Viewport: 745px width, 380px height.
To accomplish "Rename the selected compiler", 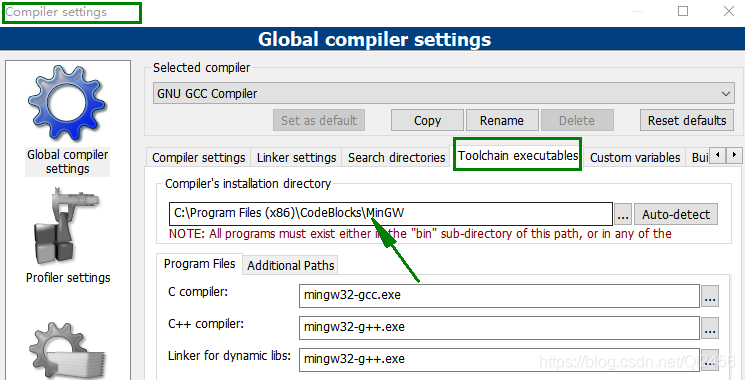I will click(x=502, y=120).
